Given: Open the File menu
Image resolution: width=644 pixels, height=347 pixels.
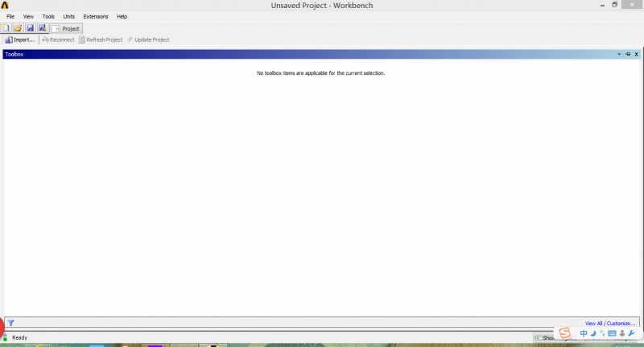Looking at the screenshot, I should coord(10,16).
